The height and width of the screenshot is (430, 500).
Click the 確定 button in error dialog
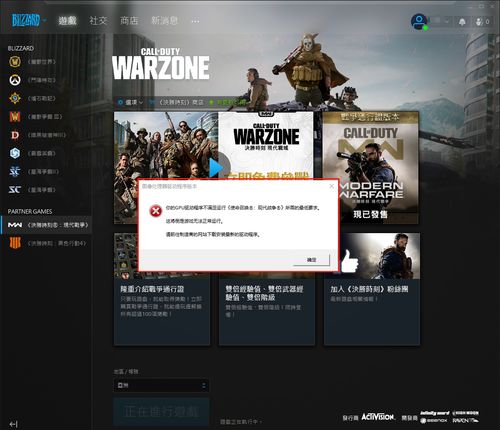point(311,260)
